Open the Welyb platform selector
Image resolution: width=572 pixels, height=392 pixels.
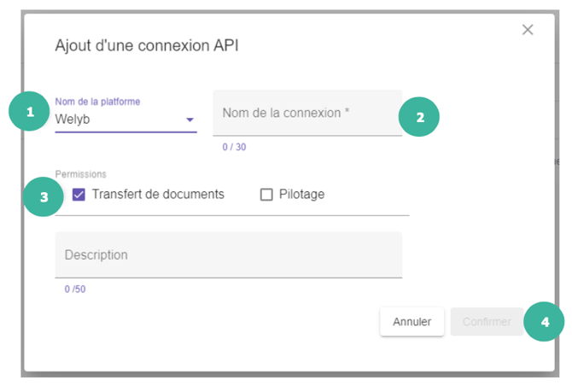point(120,120)
